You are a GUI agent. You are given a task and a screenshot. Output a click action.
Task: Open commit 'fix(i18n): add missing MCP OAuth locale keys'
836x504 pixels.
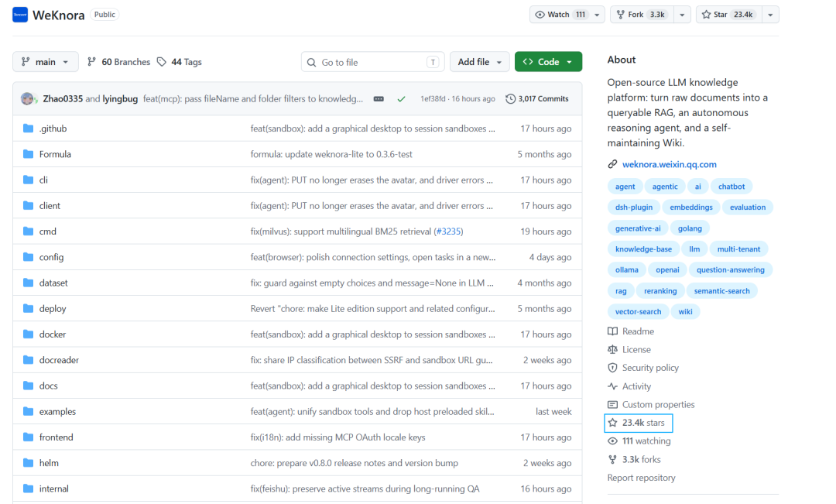click(338, 437)
